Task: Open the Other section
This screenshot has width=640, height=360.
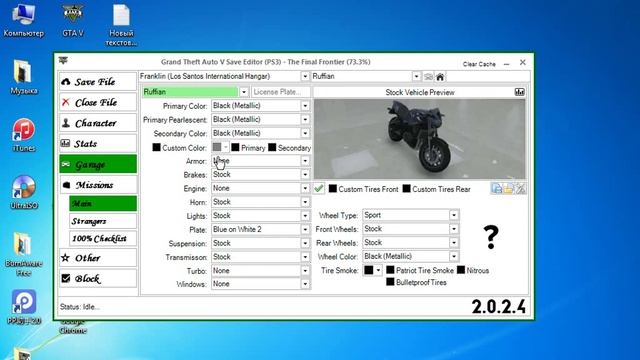Action: coord(98,258)
